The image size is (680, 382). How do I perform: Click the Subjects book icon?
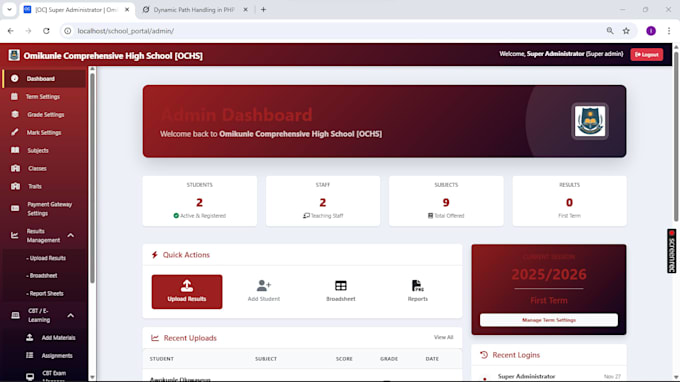click(15, 150)
